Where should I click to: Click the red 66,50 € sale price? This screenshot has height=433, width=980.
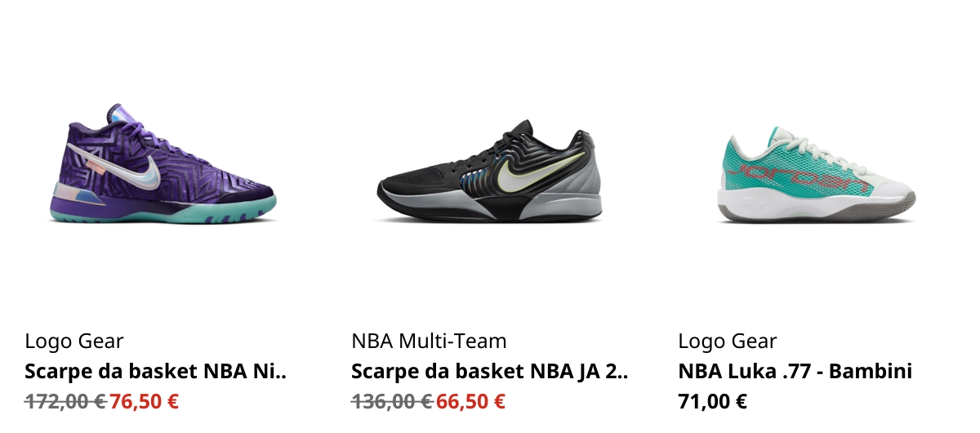(x=471, y=401)
